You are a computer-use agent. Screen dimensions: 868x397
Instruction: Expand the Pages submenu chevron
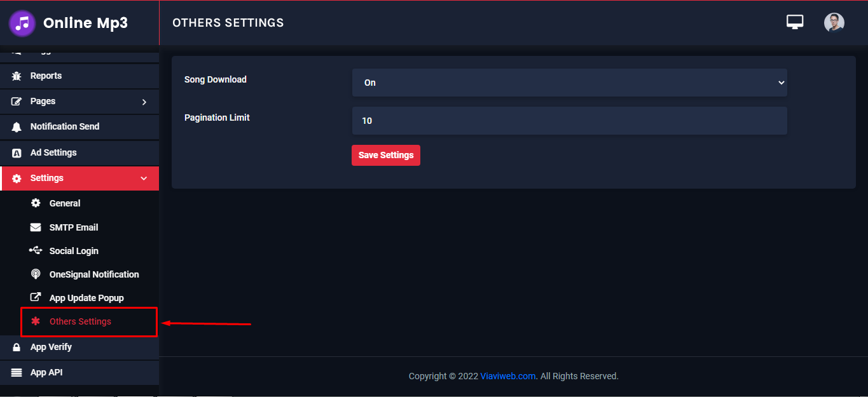click(x=144, y=102)
